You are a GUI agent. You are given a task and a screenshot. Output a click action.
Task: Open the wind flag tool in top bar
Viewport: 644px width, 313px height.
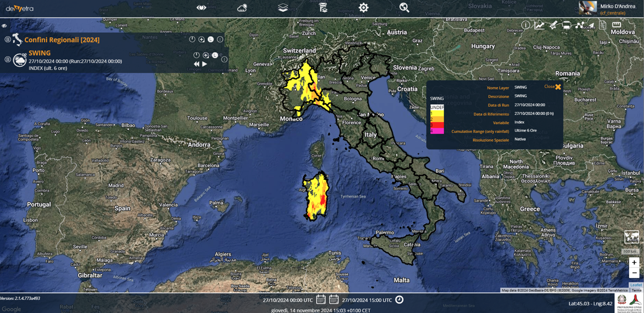tap(323, 8)
